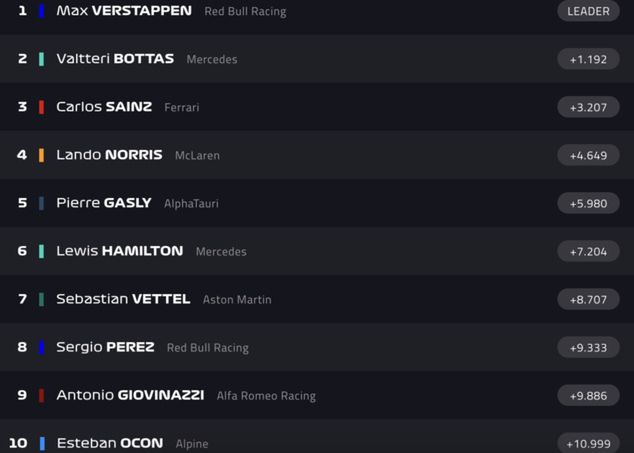
Task: Click Mercedes teal stripe beside Hamilton
Action: point(41,251)
